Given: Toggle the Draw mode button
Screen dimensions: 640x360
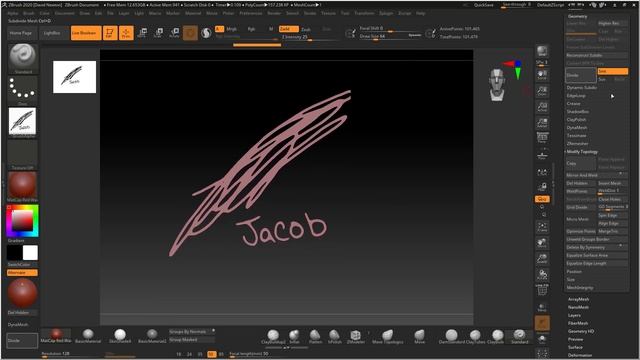Looking at the screenshot, I should (x=126, y=33).
